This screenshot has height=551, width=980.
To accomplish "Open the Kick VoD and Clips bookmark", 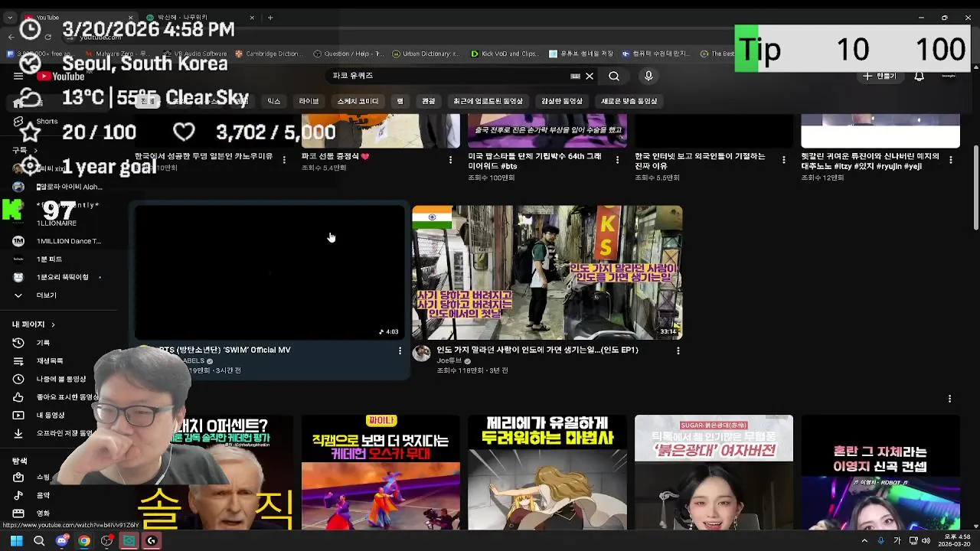I will [x=505, y=54].
